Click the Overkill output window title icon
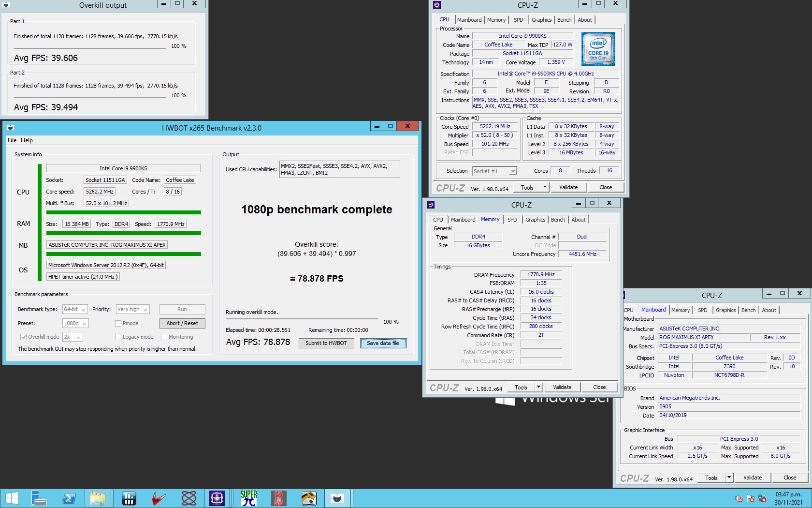 [x=7, y=4]
